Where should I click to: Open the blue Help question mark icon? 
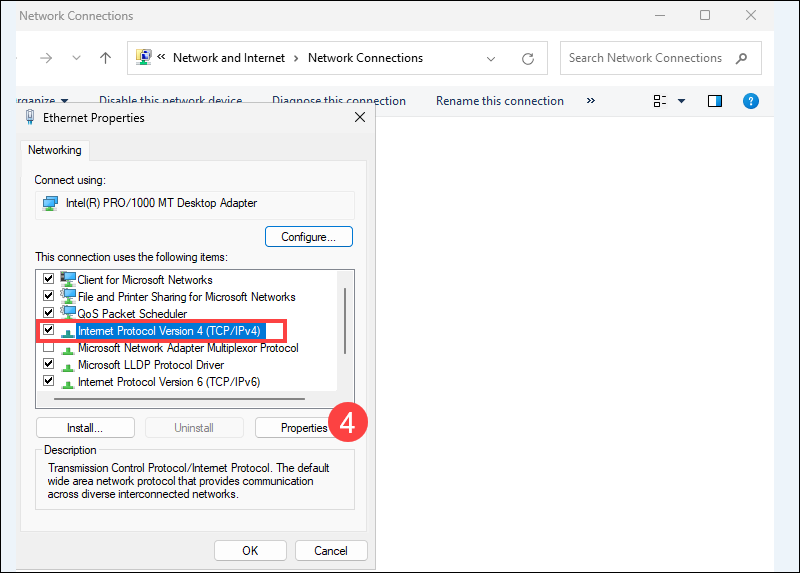750,101
